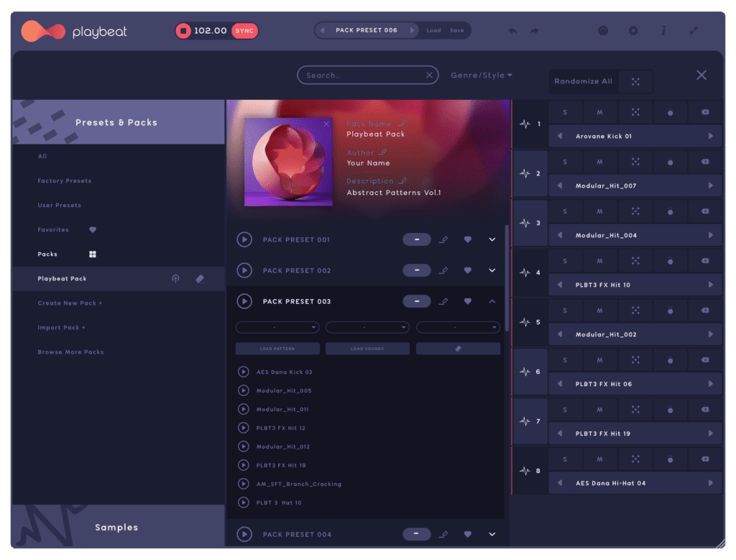Undo the last action
This screenshot has height=560, width=736.
[512, 31]
